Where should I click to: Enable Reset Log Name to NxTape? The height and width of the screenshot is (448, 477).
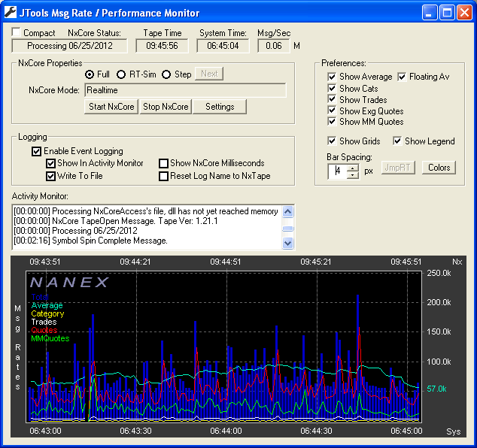click(164, 177)
